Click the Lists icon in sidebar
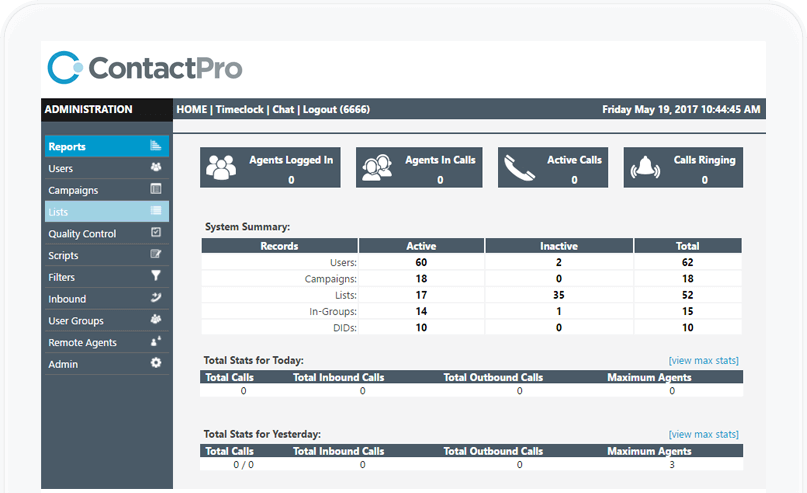 (x=155, y=210)
